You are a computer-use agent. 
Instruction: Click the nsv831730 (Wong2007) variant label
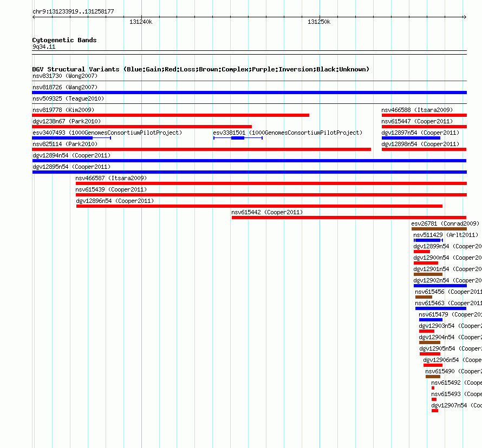(x=65, y=76)
